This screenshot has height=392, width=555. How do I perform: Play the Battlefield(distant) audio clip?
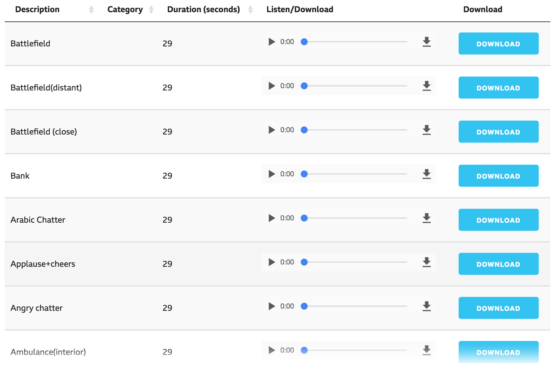coord(271,86)
